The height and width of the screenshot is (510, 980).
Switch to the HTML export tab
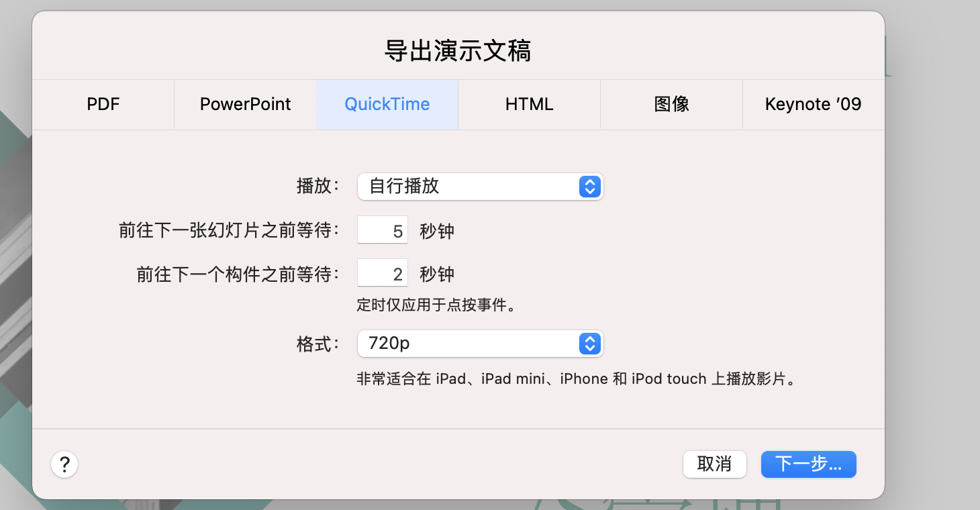point(530,105)
